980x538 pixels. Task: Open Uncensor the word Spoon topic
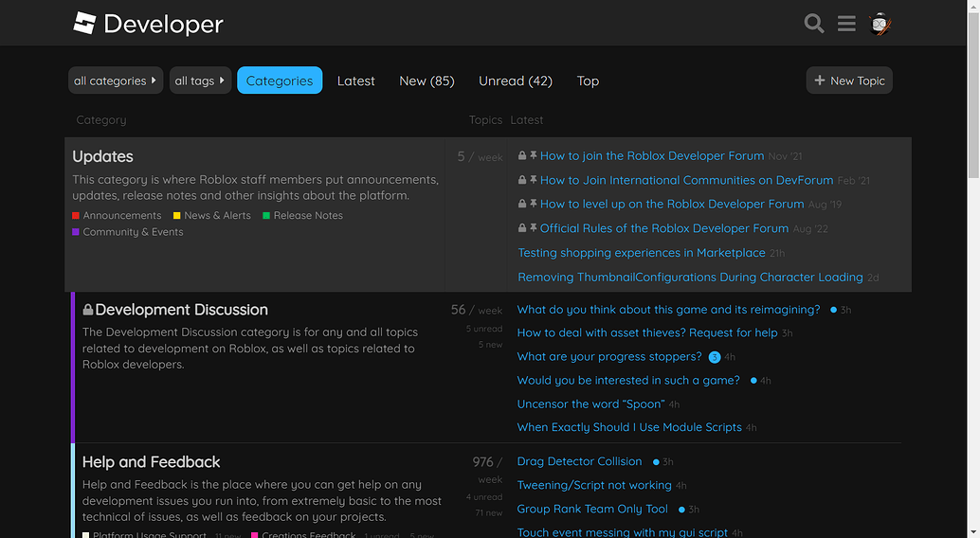point(590,403)
